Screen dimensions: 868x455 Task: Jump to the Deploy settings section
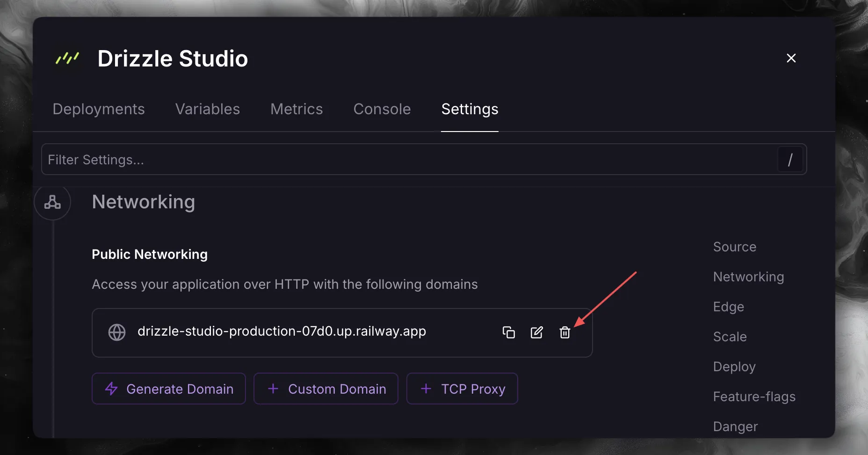[x=734, y=367]
